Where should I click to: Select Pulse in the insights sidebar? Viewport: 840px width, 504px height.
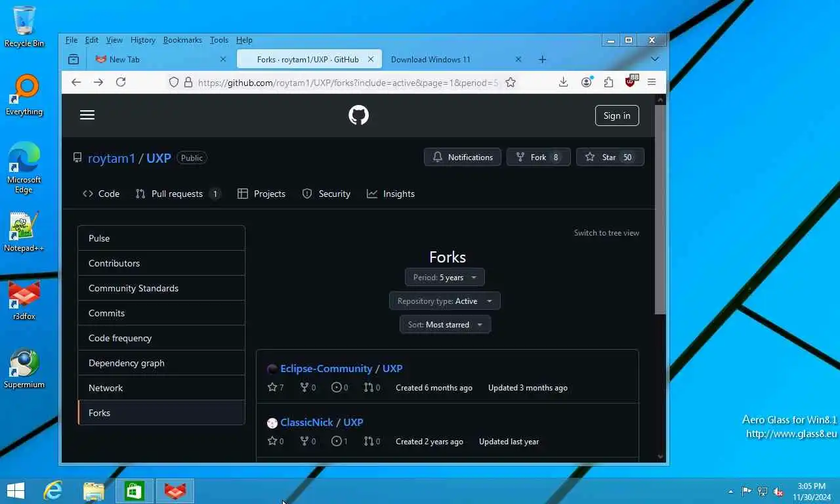(x=161, y=238)
